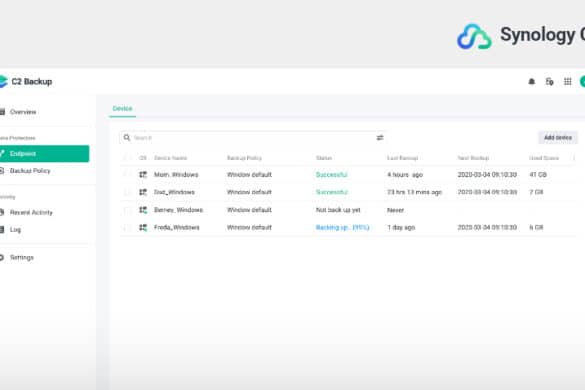Click the 23 hrs 13 mins ago cell
Screen dimensions: 585x390
tap(414, 192)
